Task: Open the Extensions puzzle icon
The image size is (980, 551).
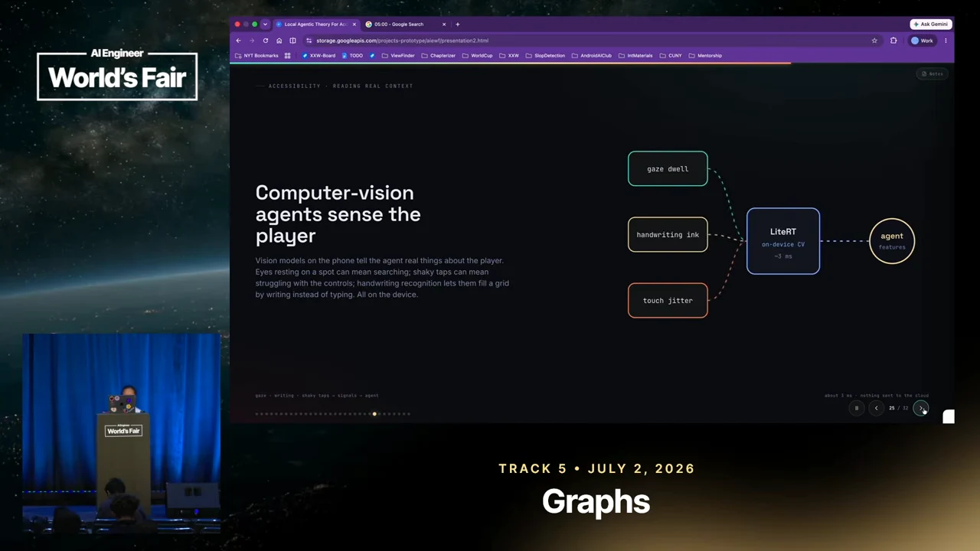Action: [893, 41]
